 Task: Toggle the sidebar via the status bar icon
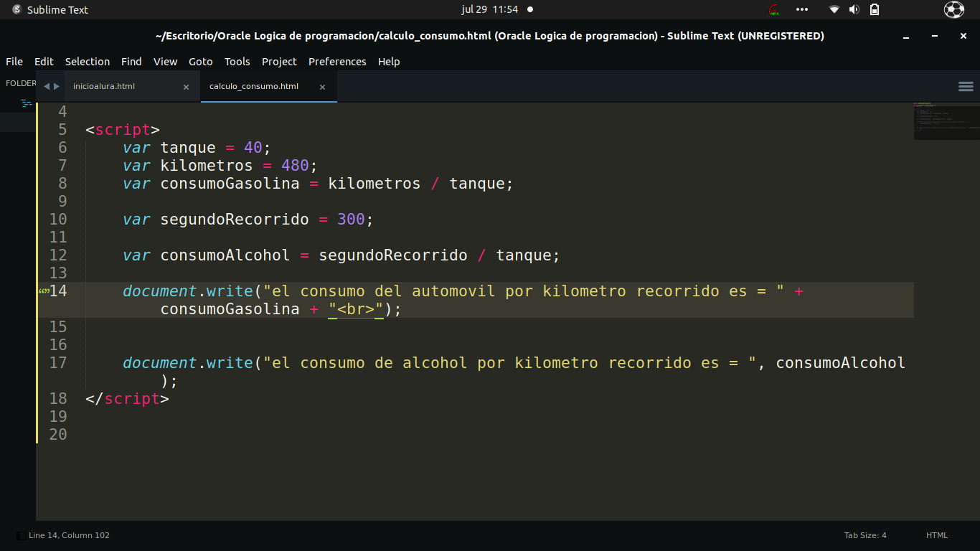21,535
